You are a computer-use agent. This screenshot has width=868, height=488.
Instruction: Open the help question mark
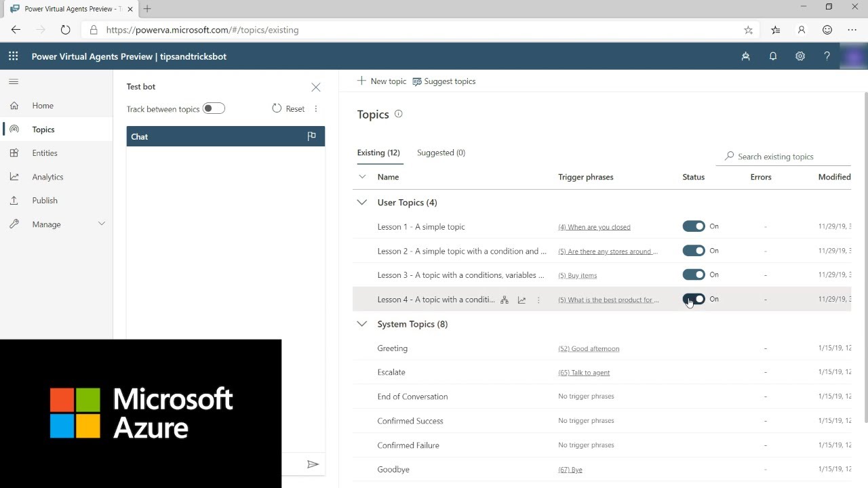click(x=827, y=56)
